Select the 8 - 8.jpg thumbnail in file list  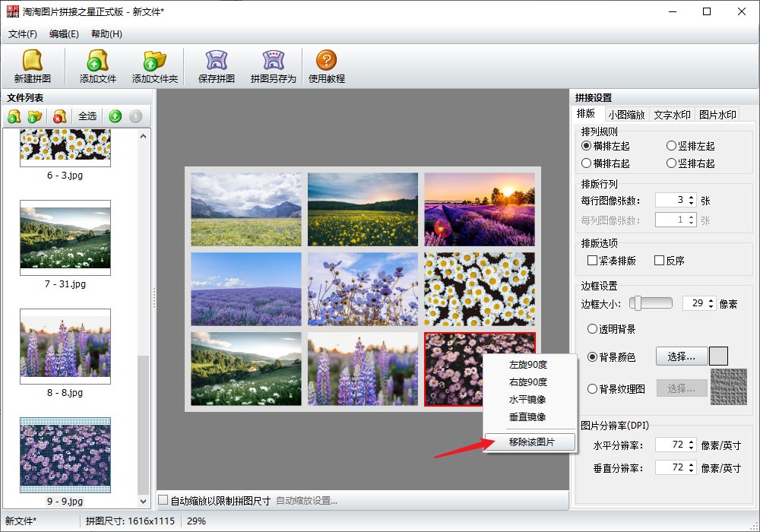(x=65, y=346)
